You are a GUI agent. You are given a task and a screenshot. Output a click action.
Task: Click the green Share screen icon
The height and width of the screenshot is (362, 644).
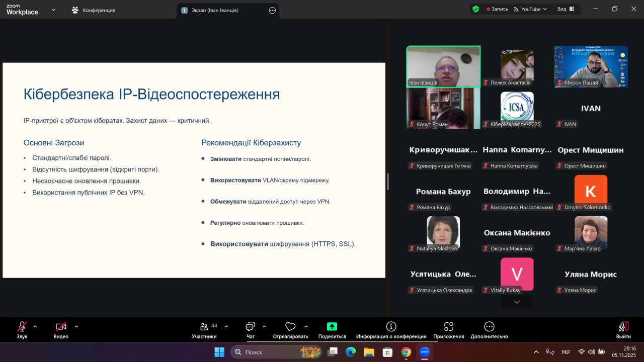(x=332, y=327)
